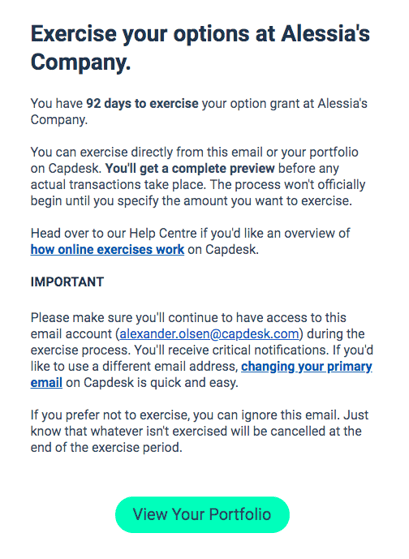
Task: Click the View Your Portfolio button
Action: point(202,514)
